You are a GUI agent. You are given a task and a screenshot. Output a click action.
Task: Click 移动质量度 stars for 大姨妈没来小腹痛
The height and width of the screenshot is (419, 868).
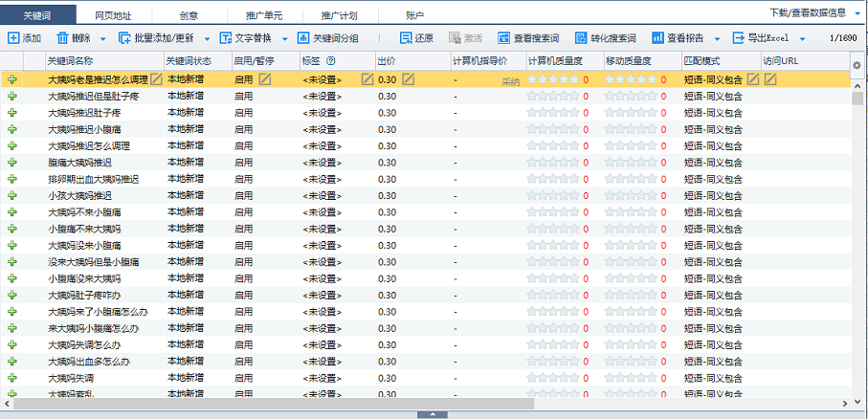pos(631,246)
